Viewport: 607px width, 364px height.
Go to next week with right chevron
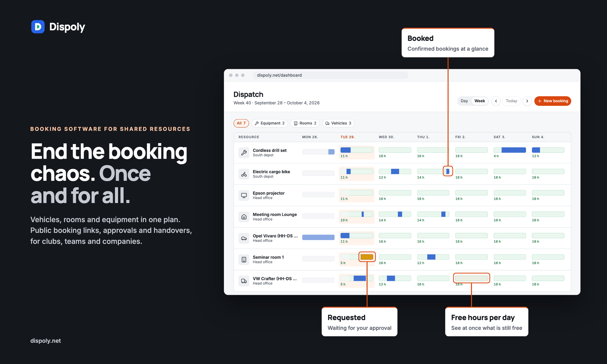click(527, 101)
